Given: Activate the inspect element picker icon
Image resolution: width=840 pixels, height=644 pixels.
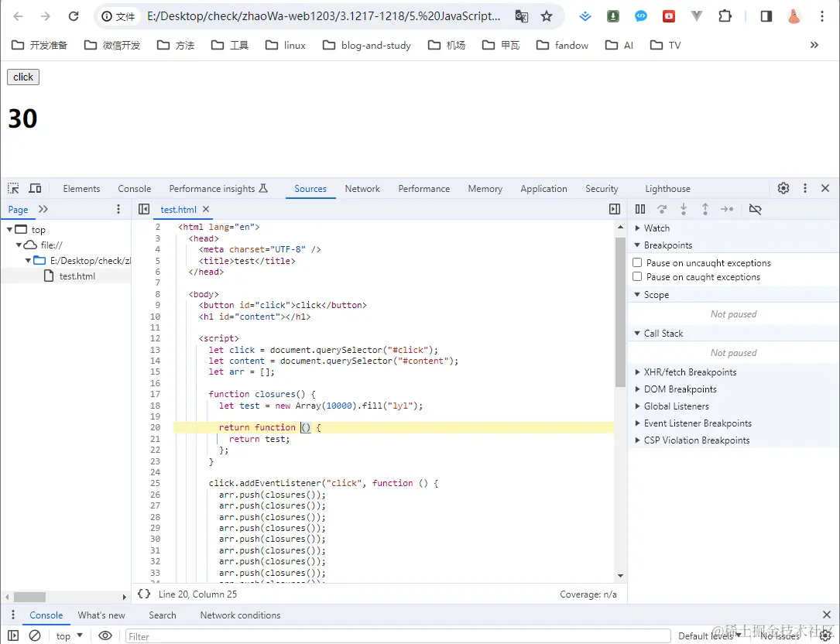Looking at the screenshot, I should click(13, 189).
